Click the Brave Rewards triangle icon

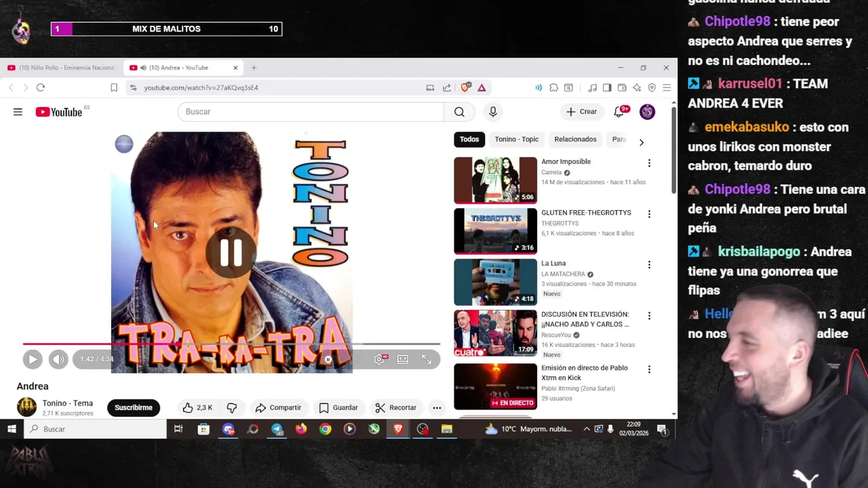481,87
